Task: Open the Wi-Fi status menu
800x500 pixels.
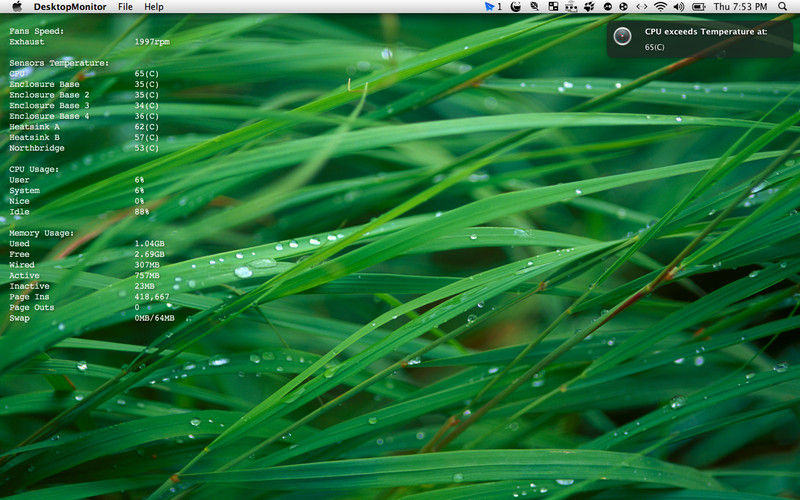Action: coord(661,7)
